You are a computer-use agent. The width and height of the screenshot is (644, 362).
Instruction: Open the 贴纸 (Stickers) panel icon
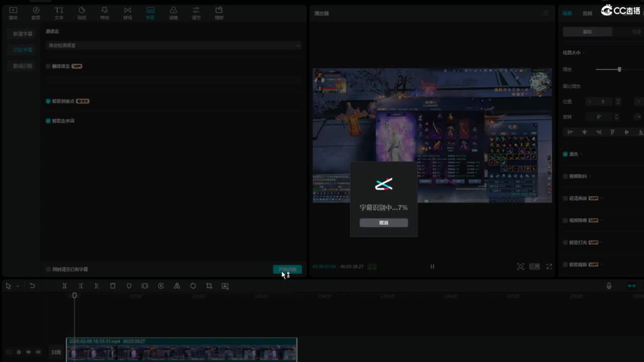[82, 13]
